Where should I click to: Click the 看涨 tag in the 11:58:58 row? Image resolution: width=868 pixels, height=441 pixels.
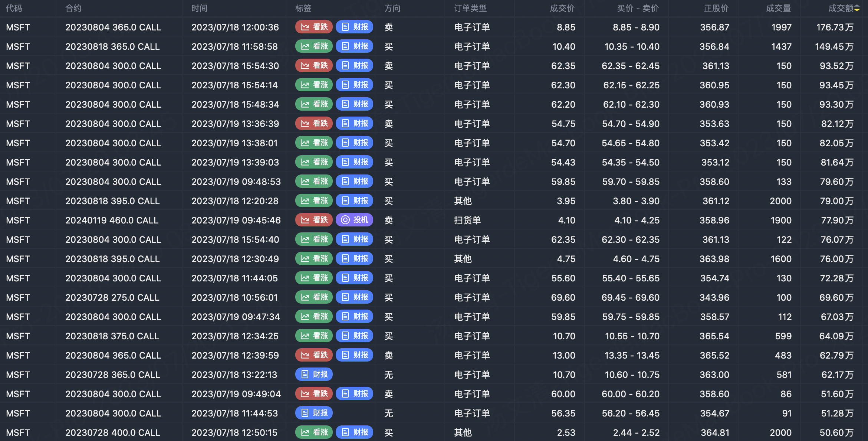314,46
